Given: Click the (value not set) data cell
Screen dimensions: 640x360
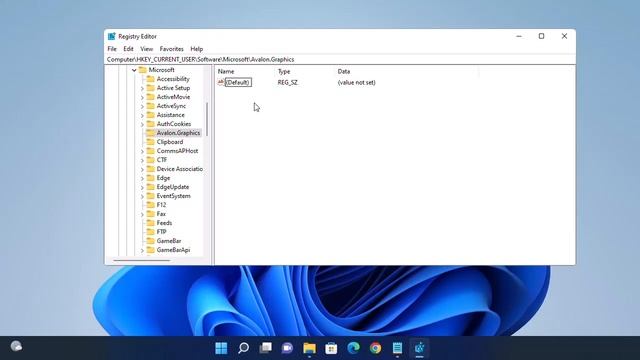Looking at the screenshot, I should tap(356, 82).
